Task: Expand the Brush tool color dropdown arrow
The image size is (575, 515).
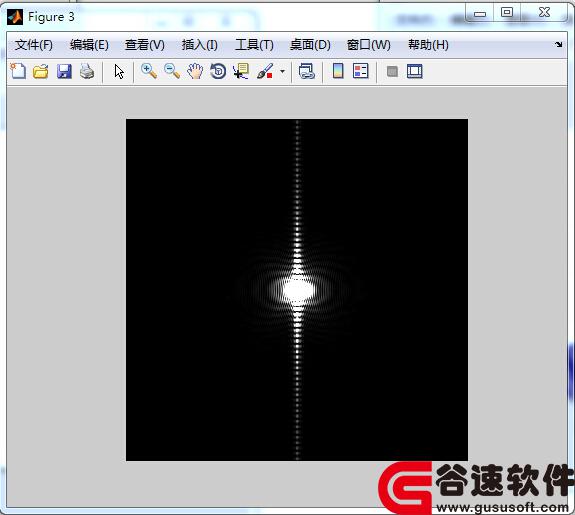Action: [282, 71]
